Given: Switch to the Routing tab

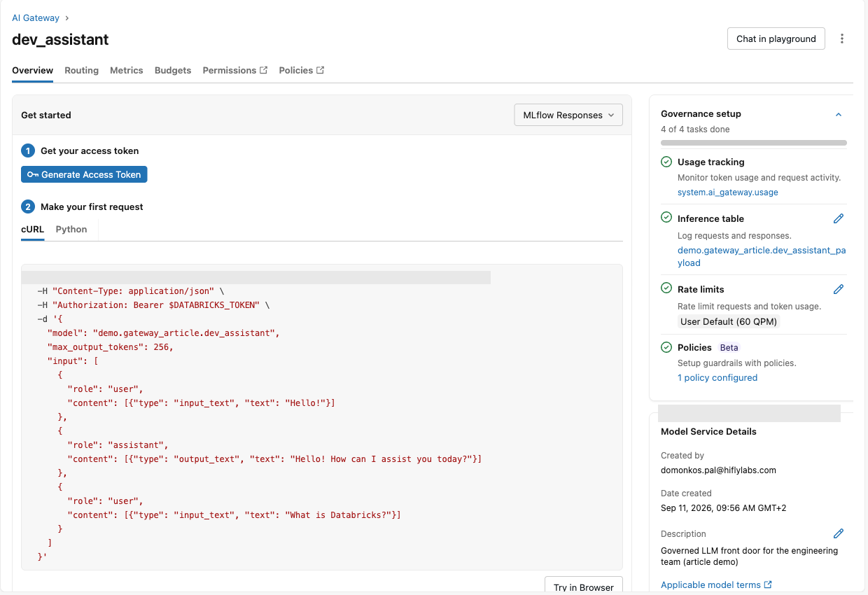Looking at the screenshot, I should pos(81,70).
